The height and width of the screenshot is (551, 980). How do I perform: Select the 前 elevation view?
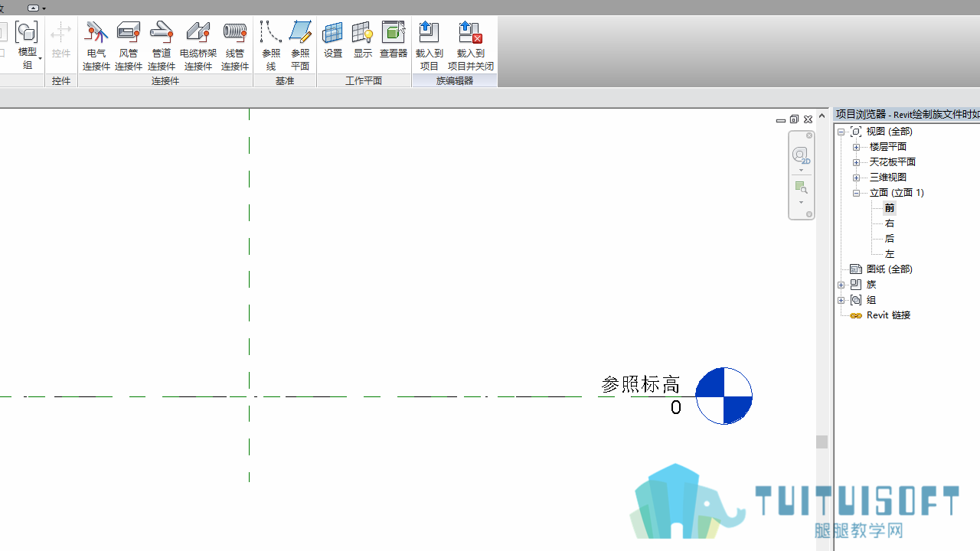(x=890, y=208)
